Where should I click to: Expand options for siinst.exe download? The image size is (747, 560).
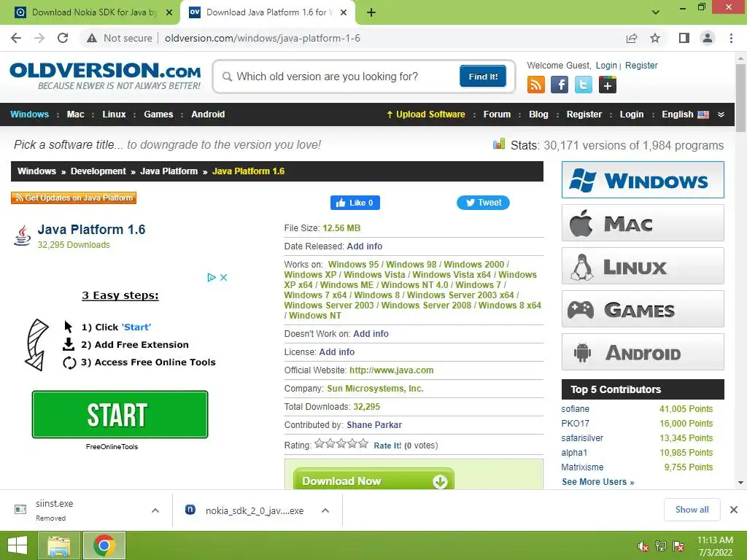(x=155, y=510)
